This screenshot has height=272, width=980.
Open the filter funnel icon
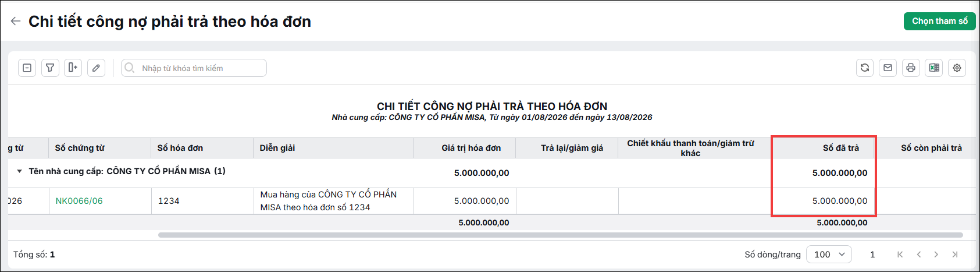click(50, 68)
